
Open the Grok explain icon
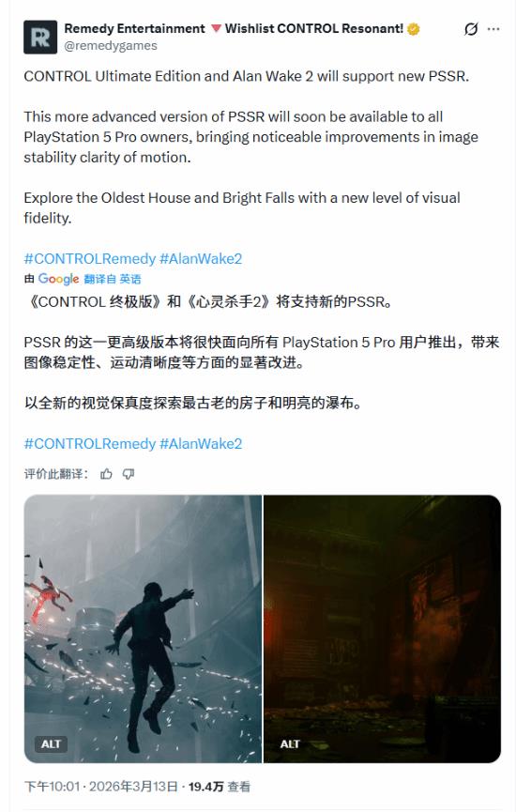click(x=470, y=29)
